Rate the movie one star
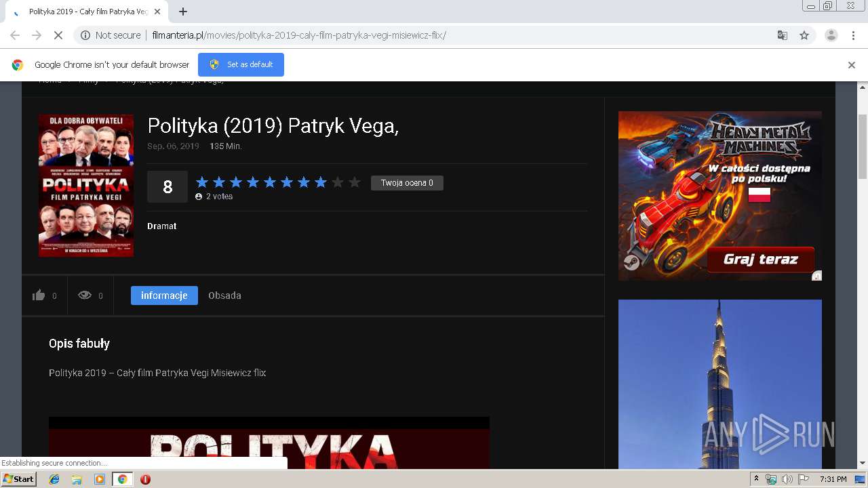 (201, 182)
